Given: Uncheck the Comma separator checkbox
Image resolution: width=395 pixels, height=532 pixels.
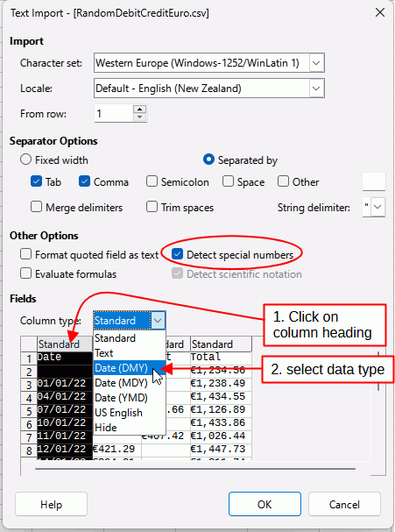Looking at the screenshot, I should click(x=84, y=181).
